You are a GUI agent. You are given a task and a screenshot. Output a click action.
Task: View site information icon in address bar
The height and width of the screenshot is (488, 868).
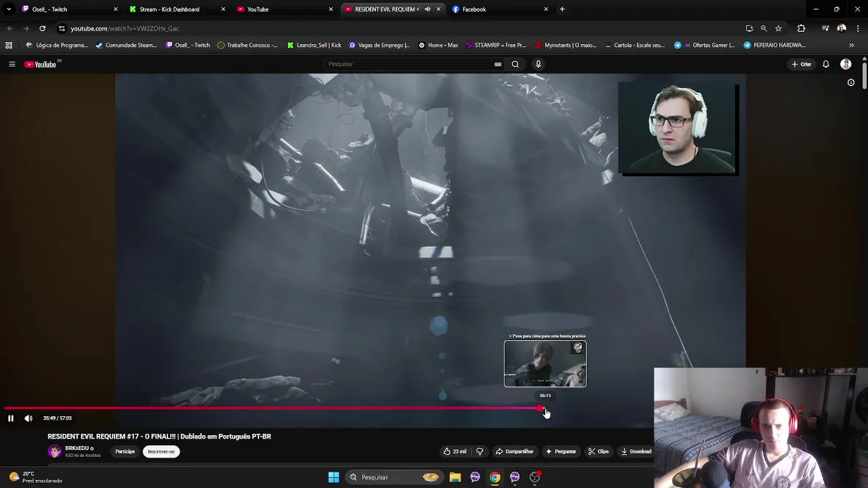pyautogui.click(x=62, y=28)
